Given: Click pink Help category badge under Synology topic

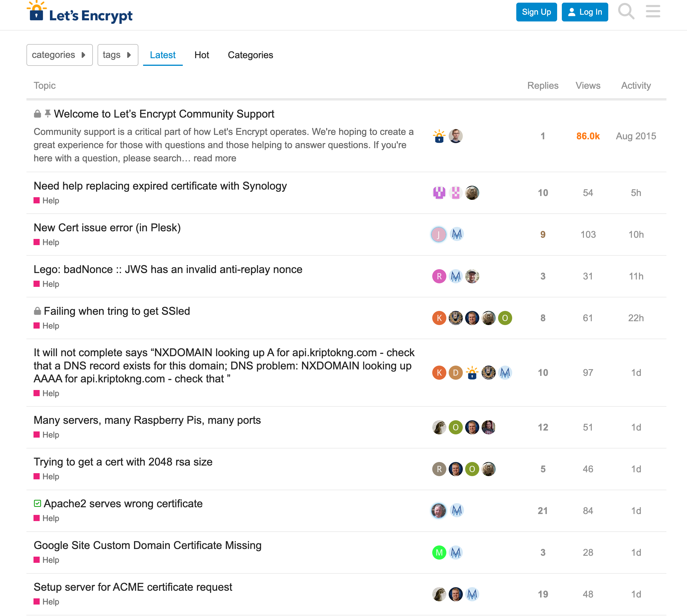Looking at the screenshot, I should point(46,201).
